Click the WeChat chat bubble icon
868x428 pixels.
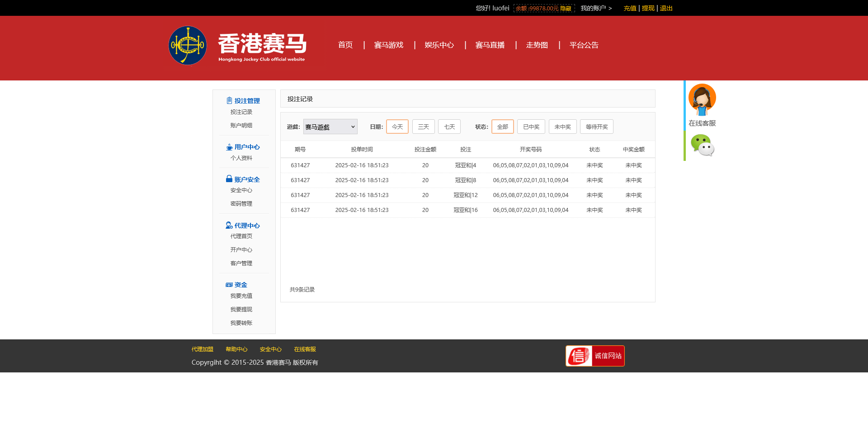(x=702, y=146)
